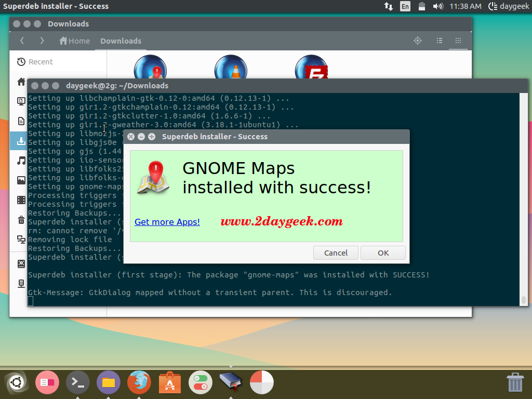
Task: Click Cancel in the Superdeb installer dialog
Action: [336, 253]
